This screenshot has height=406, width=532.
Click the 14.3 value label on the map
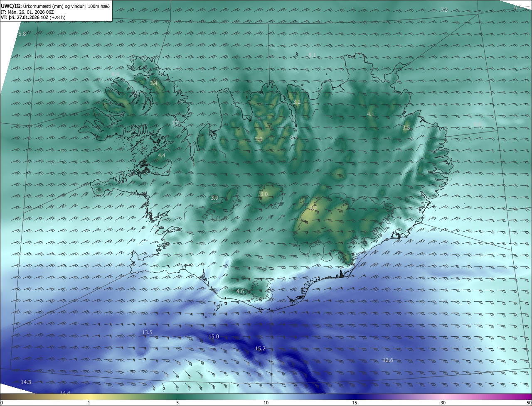[x=26, y=382]
